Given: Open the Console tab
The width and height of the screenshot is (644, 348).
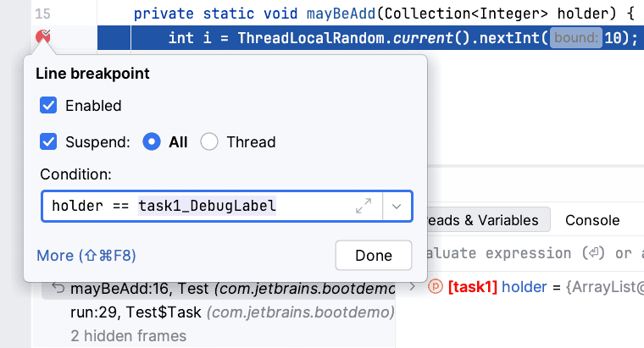Looking at the screenshot, I should (592, 220).
